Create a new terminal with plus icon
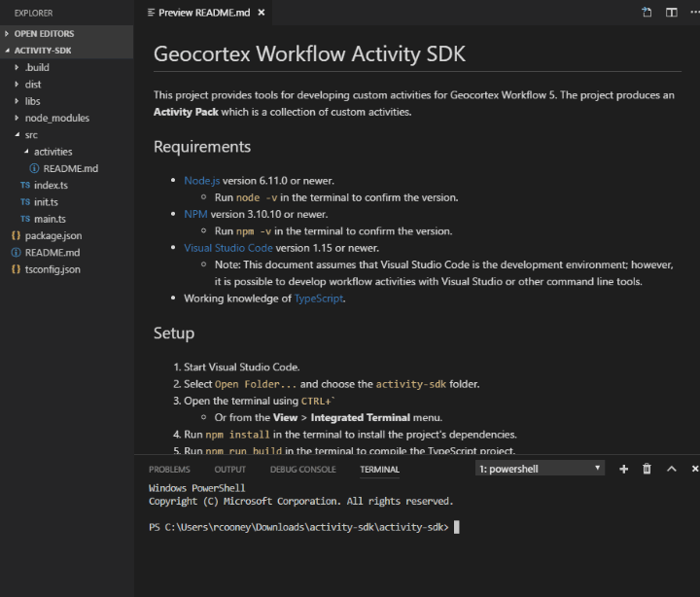700x597 pixels. tap(623, 469)
